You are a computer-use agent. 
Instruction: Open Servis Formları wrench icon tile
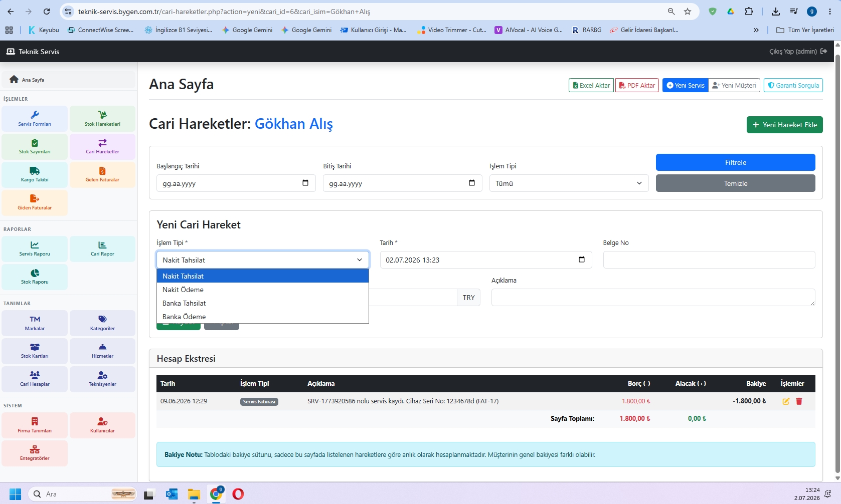(35, 119)
